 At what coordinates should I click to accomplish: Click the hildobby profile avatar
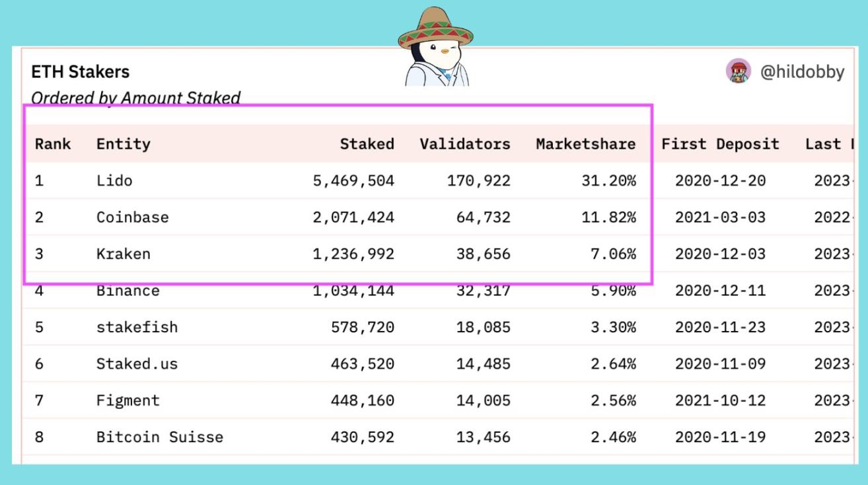pyautogui.click(x=738, y=71)
